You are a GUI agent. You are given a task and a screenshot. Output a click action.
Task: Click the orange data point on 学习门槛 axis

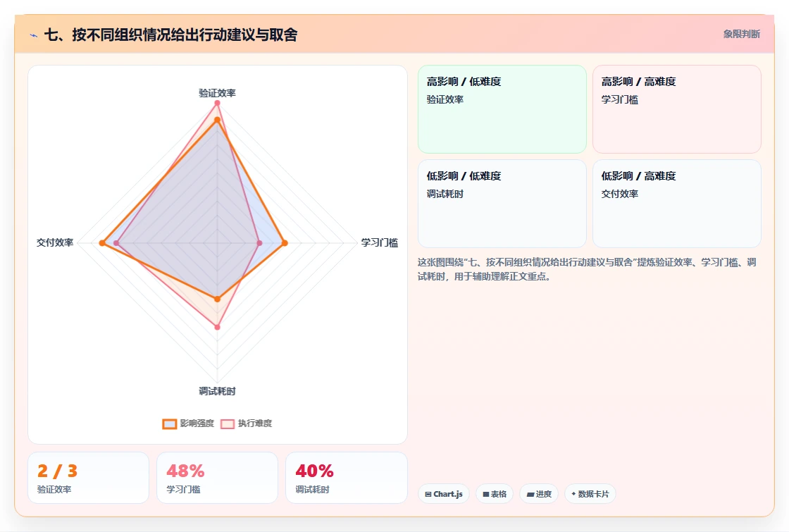pos(285,243)
